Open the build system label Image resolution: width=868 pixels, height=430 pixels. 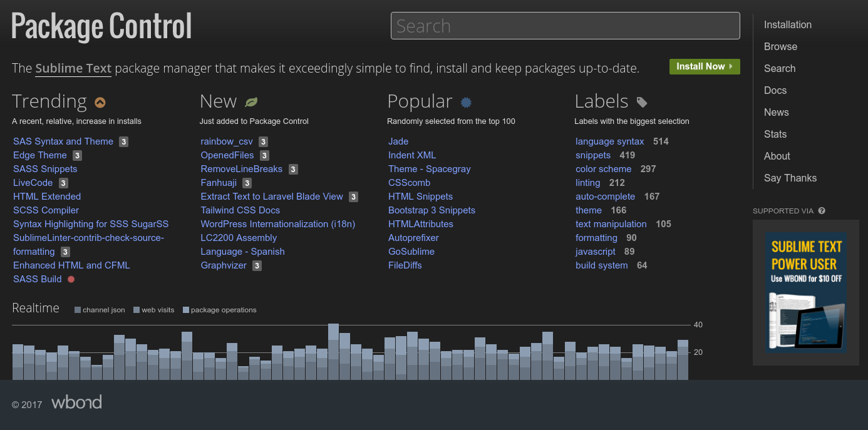click(602, 265)
